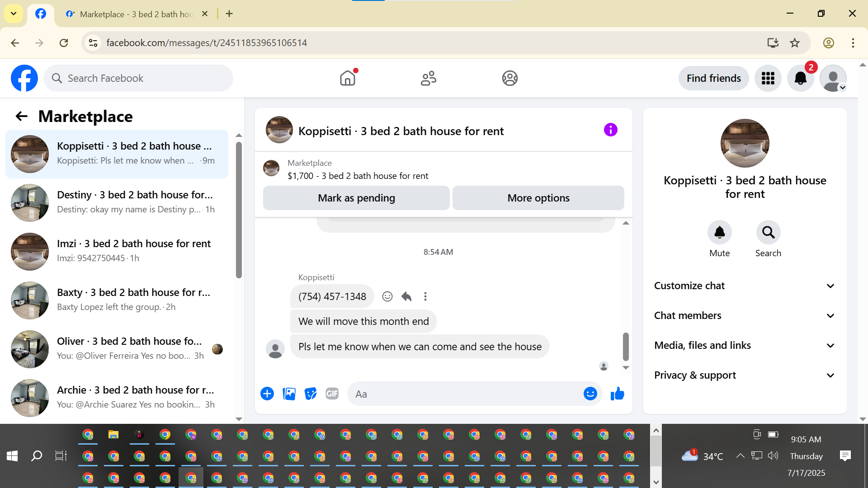The width and height of the screenshot is (868, 488).
Task: Click the address bar URL
Action: pyautogui.click(x=207, y=43)
